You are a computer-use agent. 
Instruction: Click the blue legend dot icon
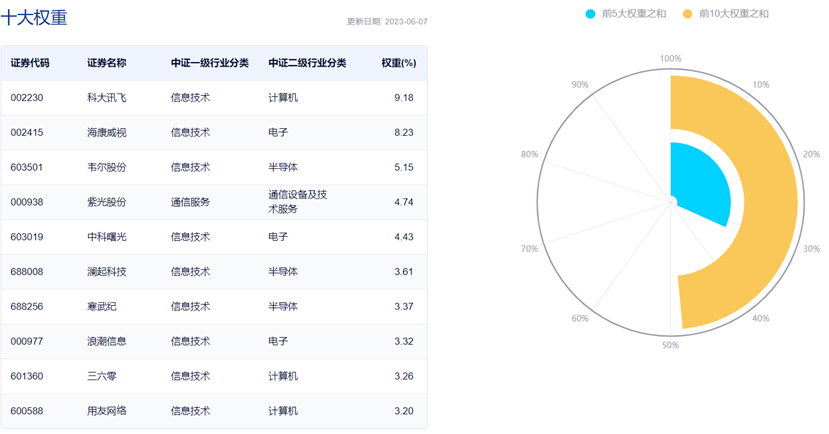[591, 14]
